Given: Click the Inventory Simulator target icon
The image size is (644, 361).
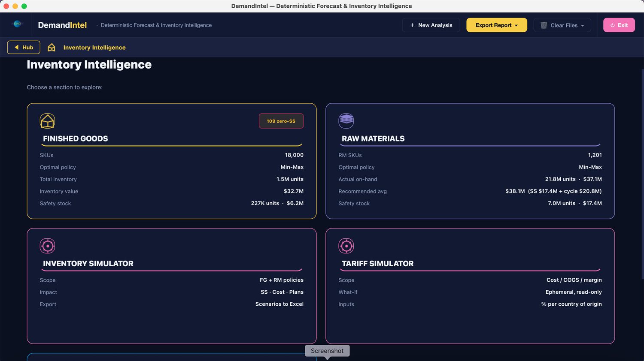Looking at the screenshot, I should [x=47, y=246].
